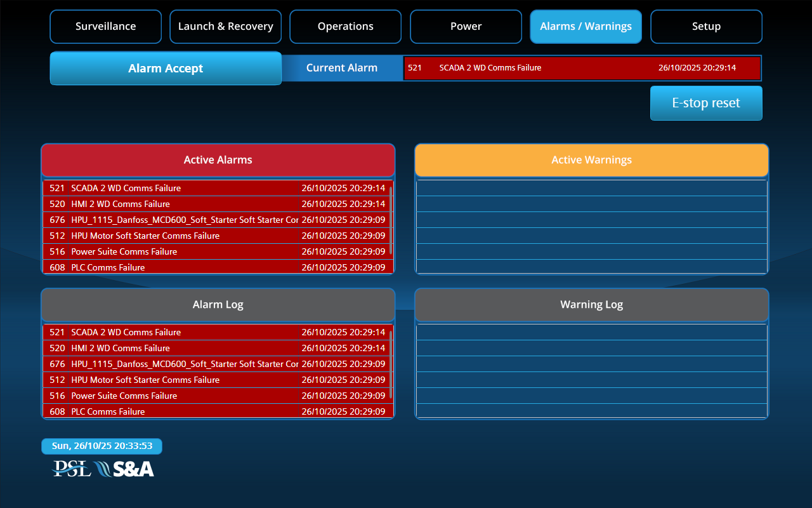Go to the Operations tab
Screen dimensions: 812x508
pyautogui.click(x=345, y=27)
